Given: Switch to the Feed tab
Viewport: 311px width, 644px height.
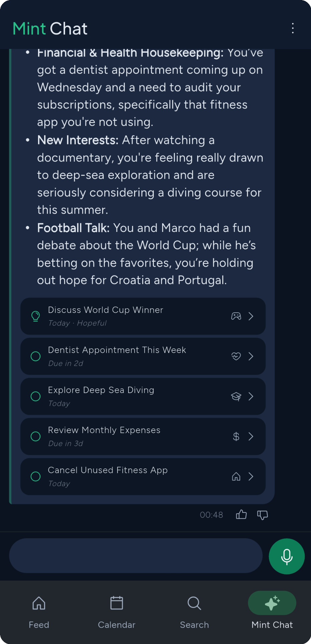Looking at the screenshot, I should pos(39,612).
